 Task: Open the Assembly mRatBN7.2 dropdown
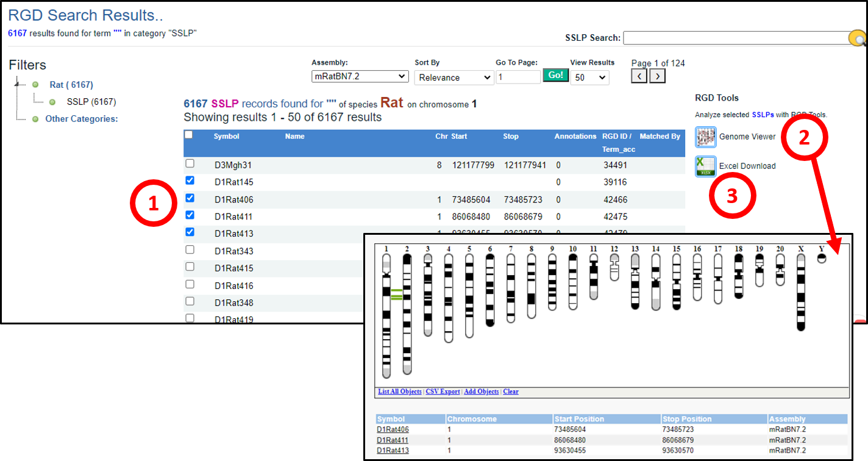[360, 77]
